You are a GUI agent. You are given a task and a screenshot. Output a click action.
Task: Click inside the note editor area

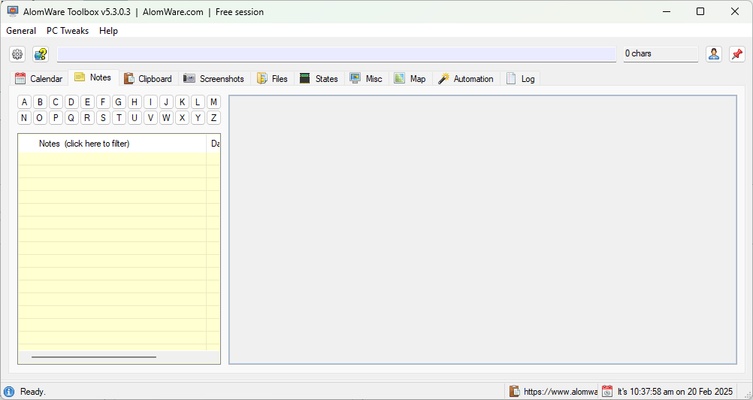coord(483,230)
